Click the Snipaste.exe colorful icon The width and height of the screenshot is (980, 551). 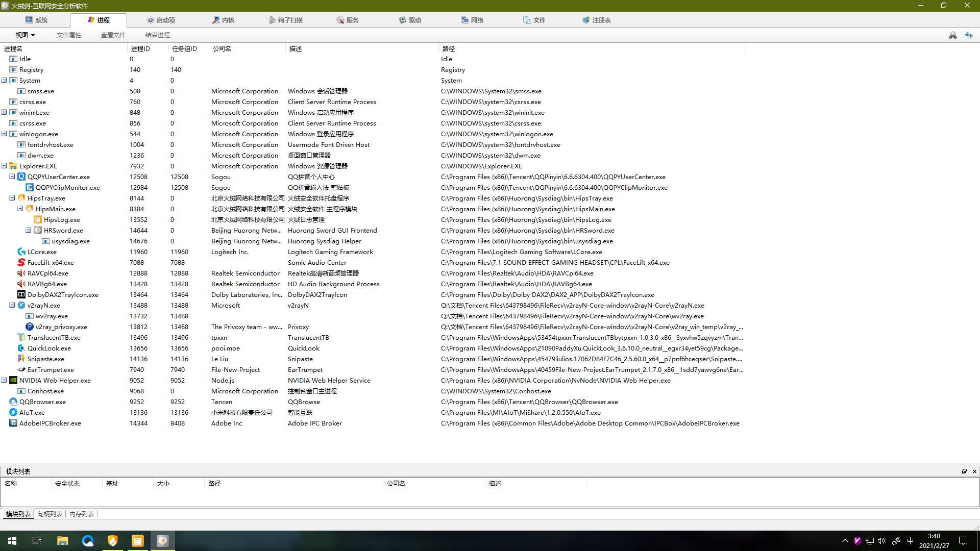tap(21, 359)
